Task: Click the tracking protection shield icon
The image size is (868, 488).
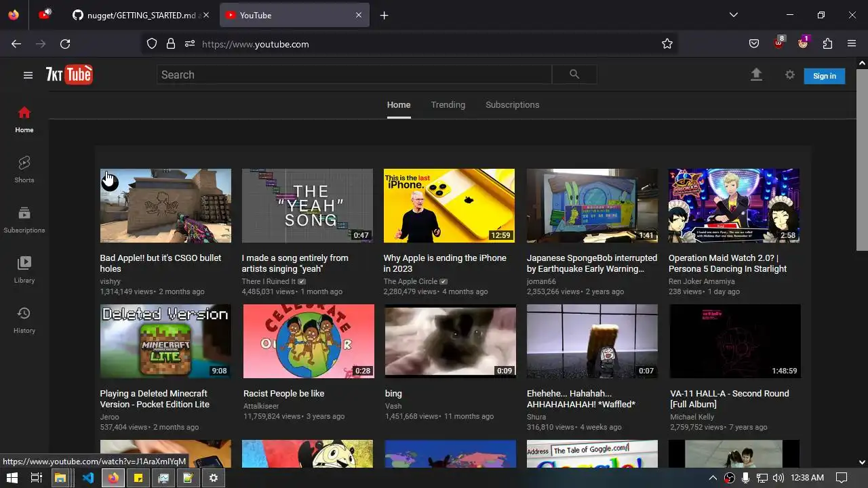Action: [152, 44]
